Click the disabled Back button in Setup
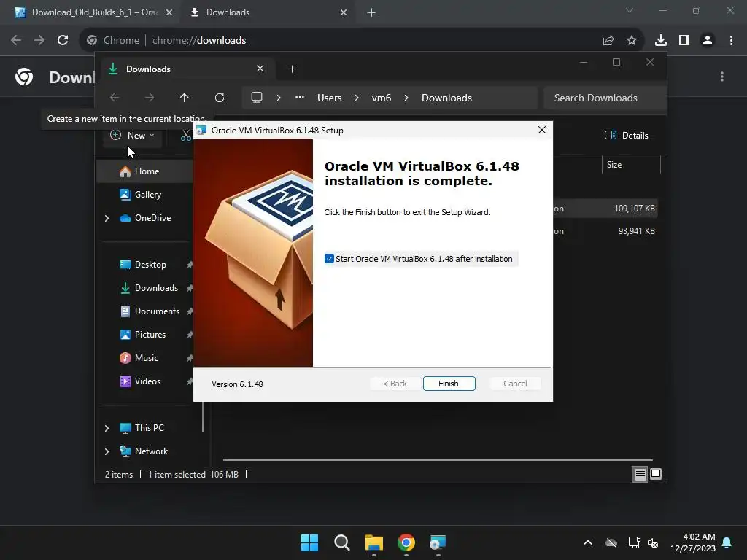The height and width of the screenshot is (560, 747). 395,384
